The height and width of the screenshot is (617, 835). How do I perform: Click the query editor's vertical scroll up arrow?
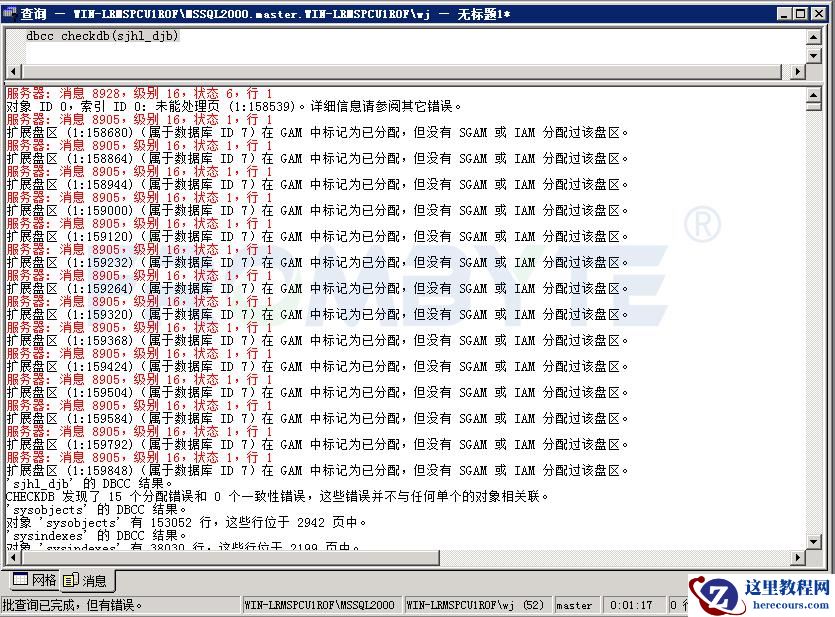(x=813, y=37)
